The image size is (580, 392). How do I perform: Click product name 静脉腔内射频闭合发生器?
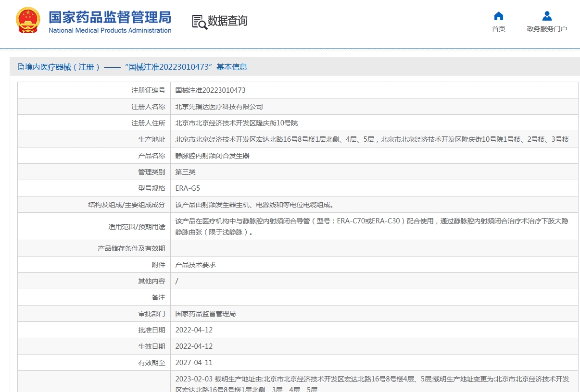pyautogui.click(x=212, y=156)
